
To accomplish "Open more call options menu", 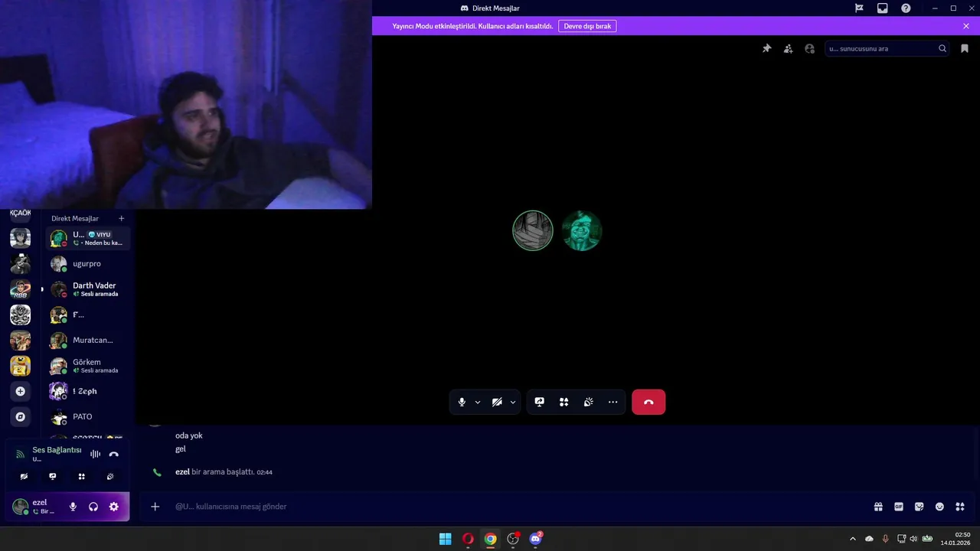I will (x=612, y=402).
